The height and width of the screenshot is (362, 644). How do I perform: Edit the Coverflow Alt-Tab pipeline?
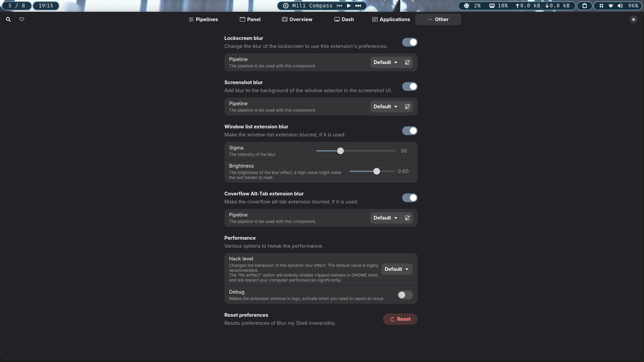click(x=407, y=218)
